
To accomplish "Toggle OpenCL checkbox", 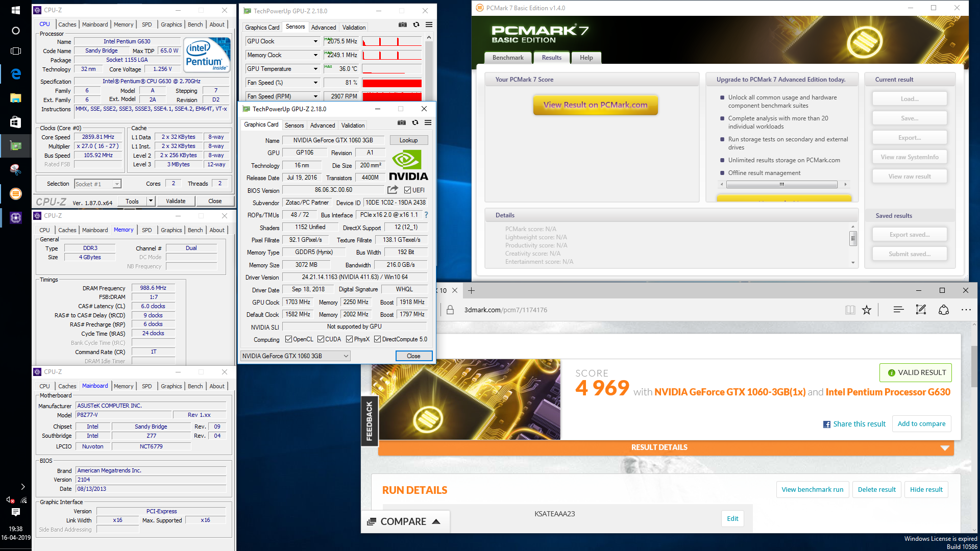I will 288,339.
